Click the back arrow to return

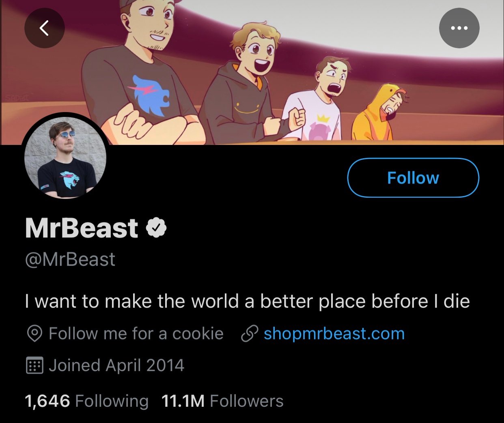(44, 28)
